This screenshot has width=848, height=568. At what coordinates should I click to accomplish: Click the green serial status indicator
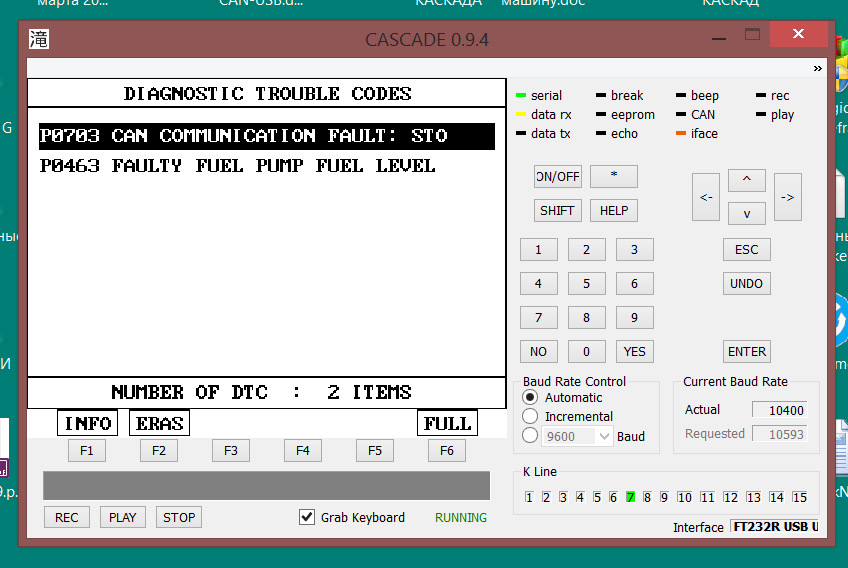(521, 95)
